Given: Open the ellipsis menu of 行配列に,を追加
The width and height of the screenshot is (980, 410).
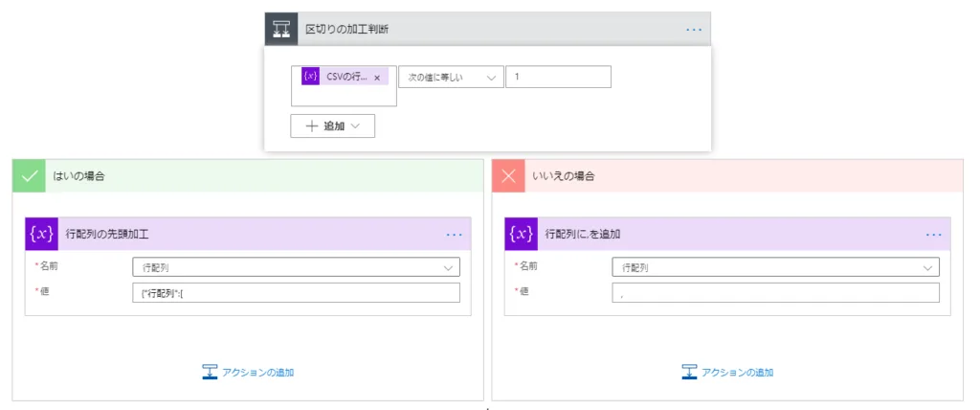Looking at the screenshot, I should point(934,235).
